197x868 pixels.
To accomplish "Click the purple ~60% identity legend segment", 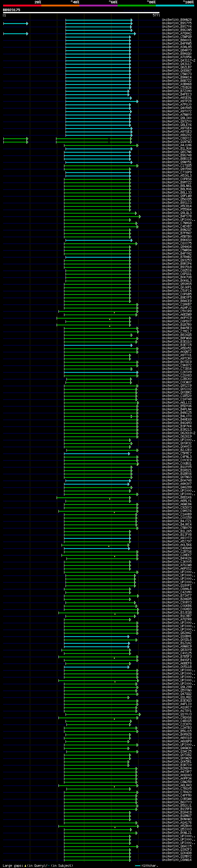I will 98,6.
